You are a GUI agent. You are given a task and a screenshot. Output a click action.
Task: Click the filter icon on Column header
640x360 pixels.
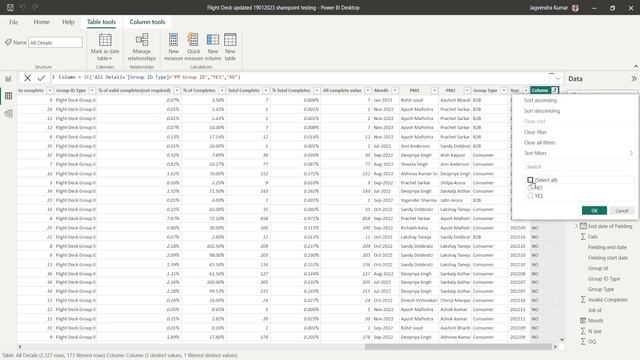coord(554,90)
